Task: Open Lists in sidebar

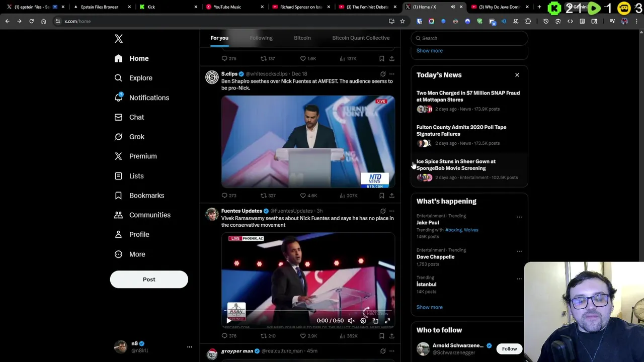Action: [129, 176]
